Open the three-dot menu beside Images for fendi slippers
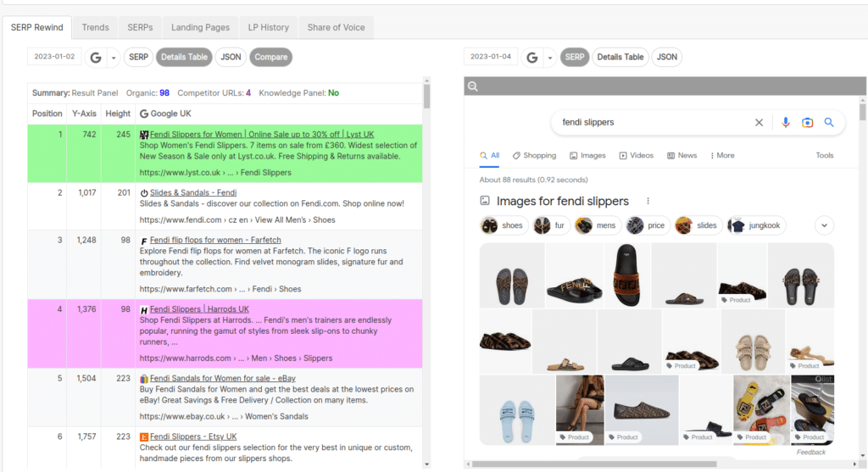Viewport: 868px width, 472px height. coord(648,202)
